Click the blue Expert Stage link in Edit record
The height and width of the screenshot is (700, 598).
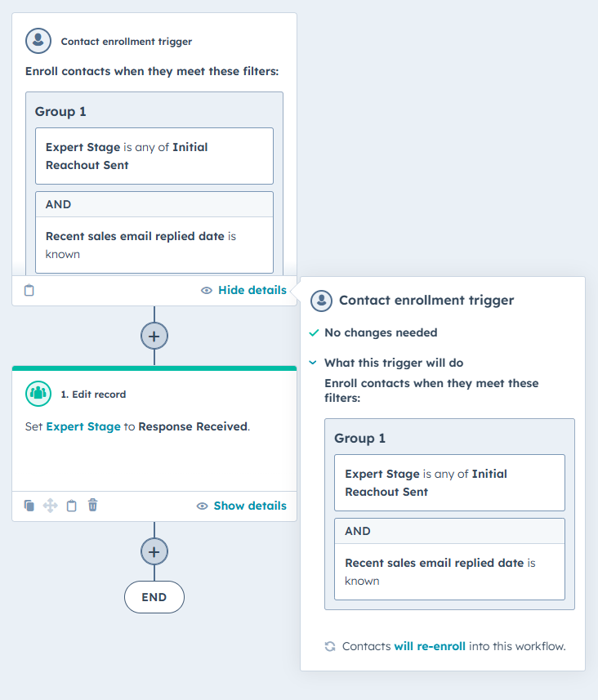(x=83, y=426)
